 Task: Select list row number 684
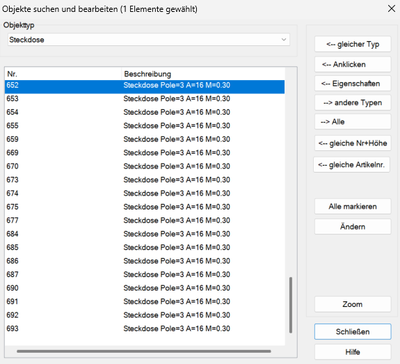coord(145,234)
